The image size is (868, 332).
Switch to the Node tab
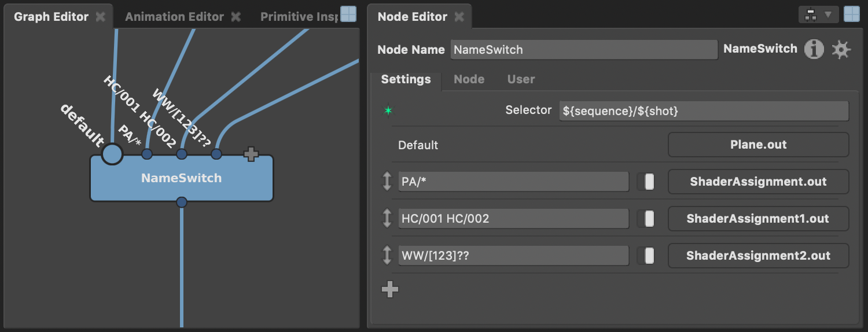pyautogui.click(x=469, y=79)
